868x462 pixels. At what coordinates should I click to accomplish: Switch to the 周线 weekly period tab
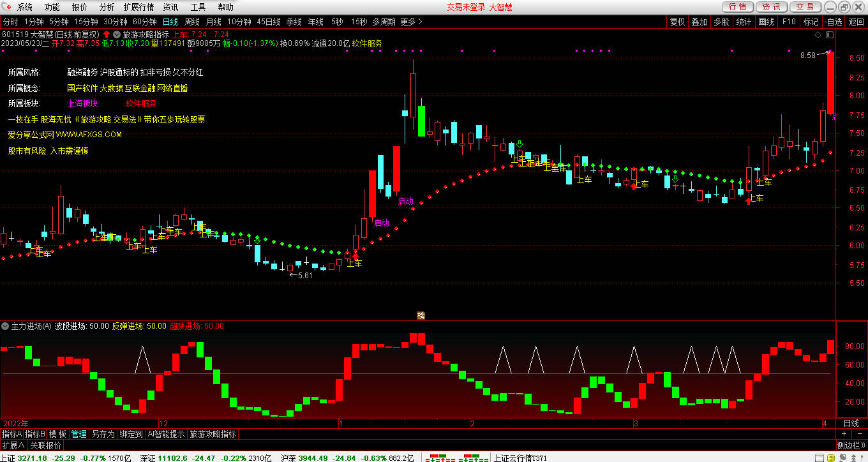192,22
